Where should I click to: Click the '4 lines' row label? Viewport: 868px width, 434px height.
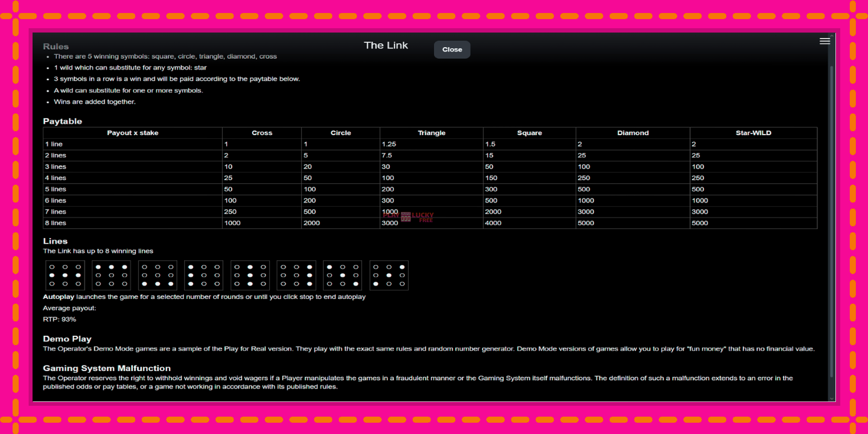pos(56,178)
